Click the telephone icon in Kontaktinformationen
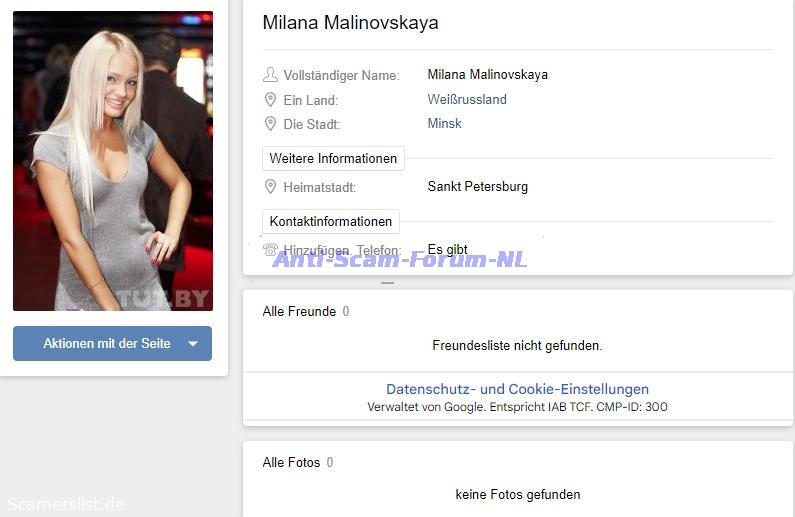The image size is (795, 517). pos(270,249)
